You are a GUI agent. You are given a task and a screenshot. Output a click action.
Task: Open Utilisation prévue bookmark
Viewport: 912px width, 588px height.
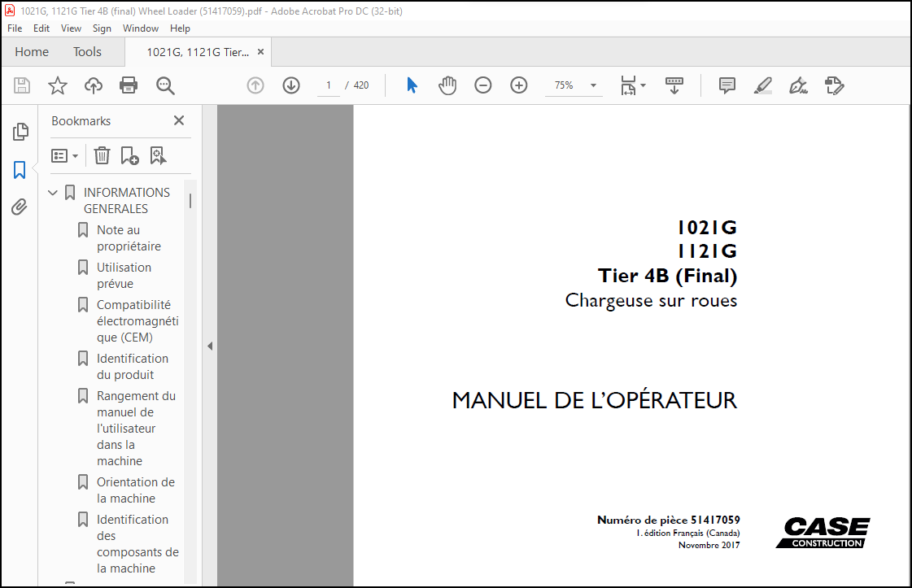(x=124, y=276)
